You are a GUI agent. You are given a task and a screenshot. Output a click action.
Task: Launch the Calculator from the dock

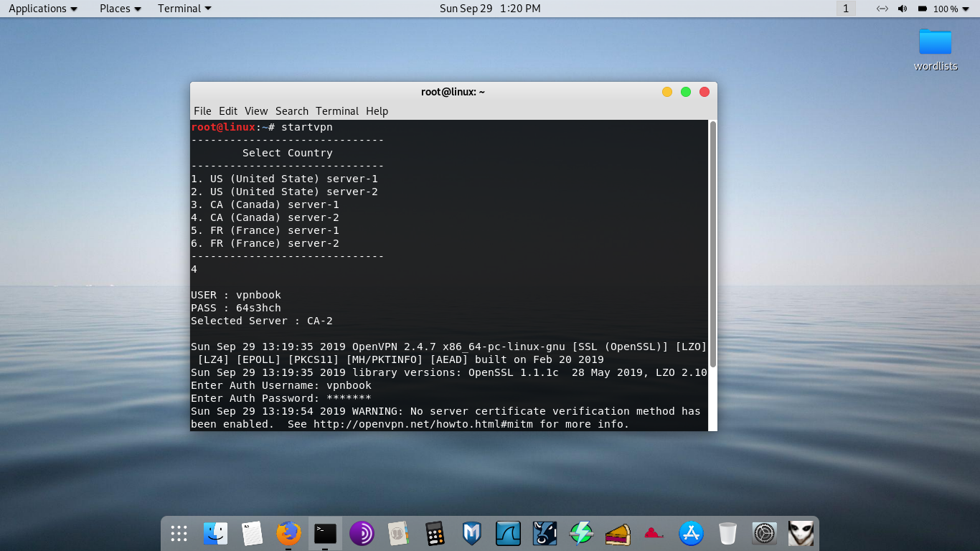pos(435,533)
